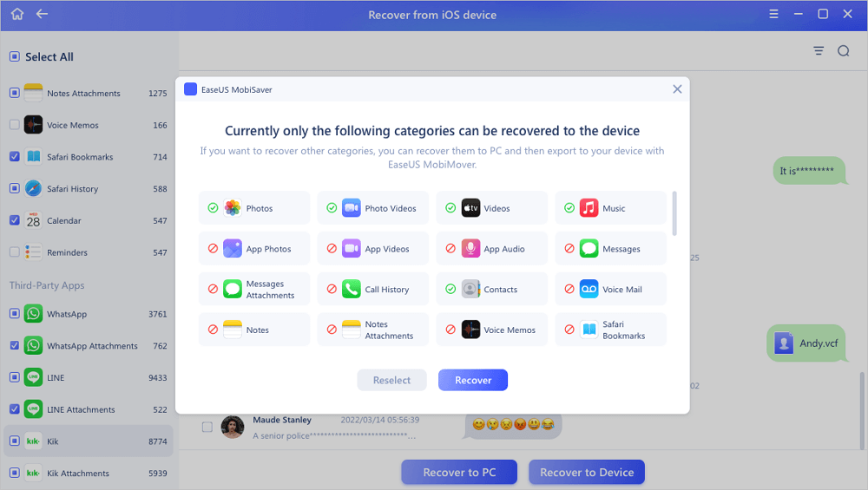Click the App Photos icon
Image resolution: width=868 pixels, height=490 pixels.
pyautogui.click(x=233, y=248)
